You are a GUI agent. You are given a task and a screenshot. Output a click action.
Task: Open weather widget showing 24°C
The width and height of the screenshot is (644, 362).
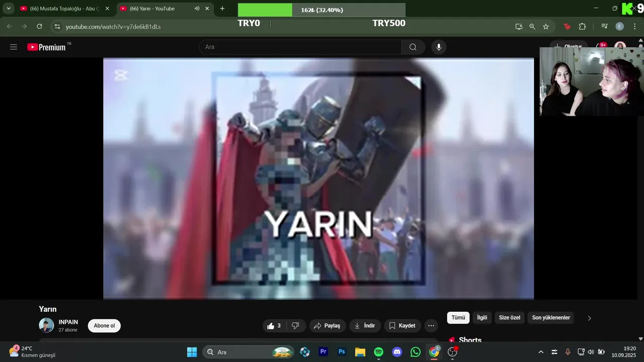click(33, 352)
